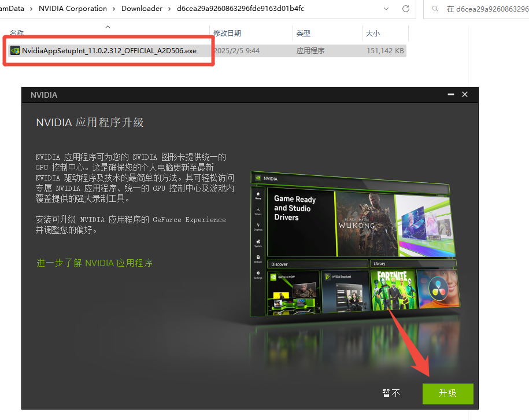529x420 pixels.
Task: Sort files by the 大小 column
Action: (372, 33)
